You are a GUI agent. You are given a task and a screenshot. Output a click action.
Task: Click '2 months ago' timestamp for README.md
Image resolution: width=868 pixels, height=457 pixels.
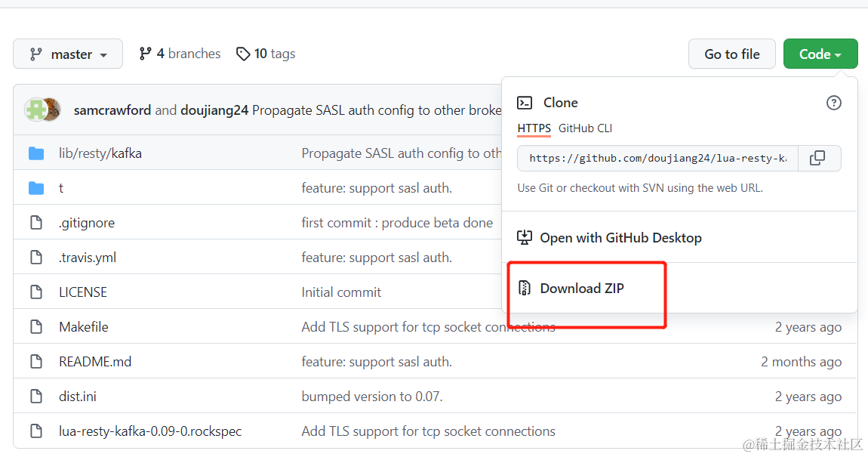tap(801, 362)
